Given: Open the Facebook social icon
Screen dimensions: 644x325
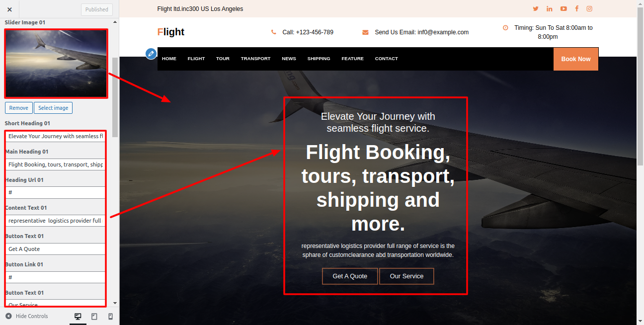Looking at the screenshot, I should [x=577, y=9].
